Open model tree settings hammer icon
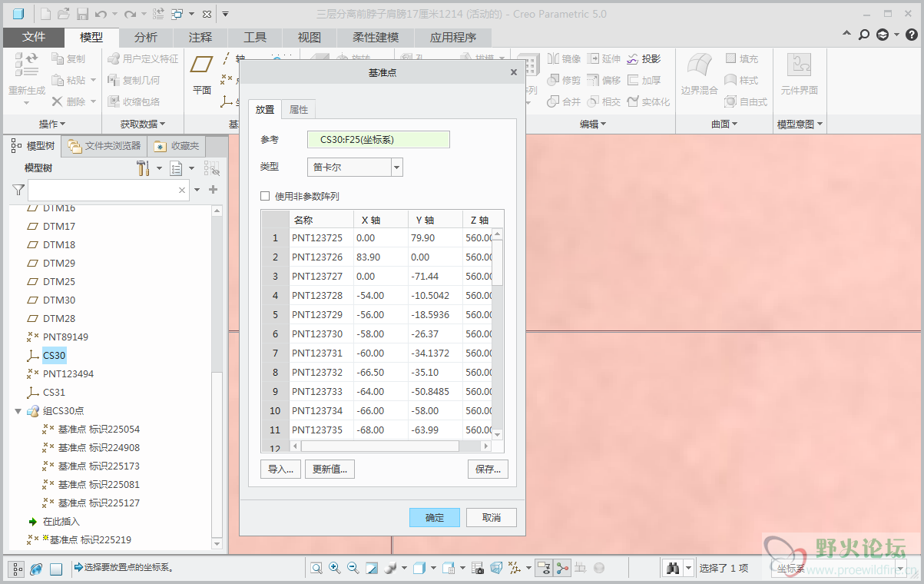The image size is (924, 584). coord(143,168)
